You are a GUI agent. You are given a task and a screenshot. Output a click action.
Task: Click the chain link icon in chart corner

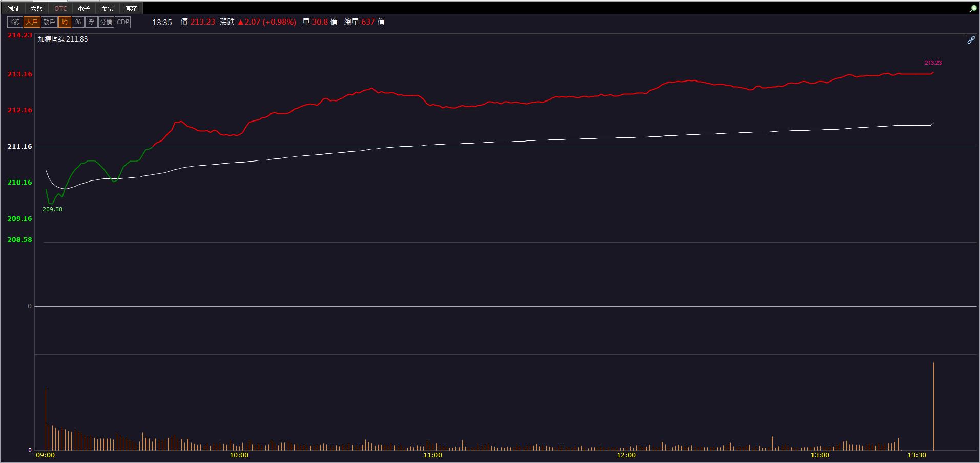coord(971,40)
